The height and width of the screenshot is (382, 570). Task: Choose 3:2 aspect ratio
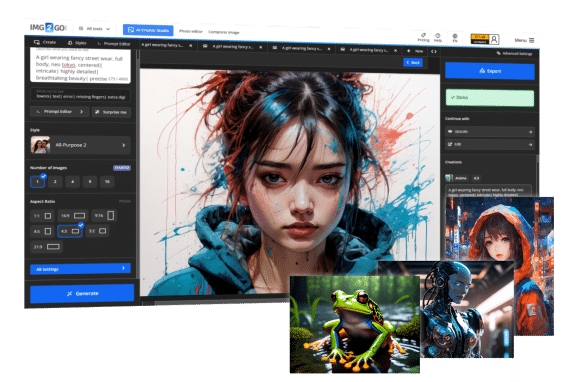(x=97, y=231)
